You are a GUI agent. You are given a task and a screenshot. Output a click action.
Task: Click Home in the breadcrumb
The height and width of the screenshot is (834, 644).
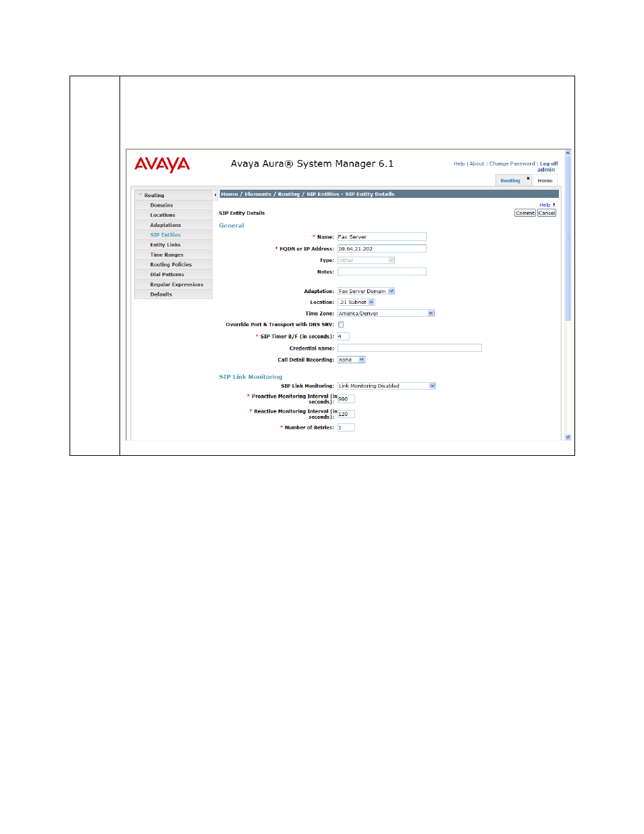click(x=230, y=194)
